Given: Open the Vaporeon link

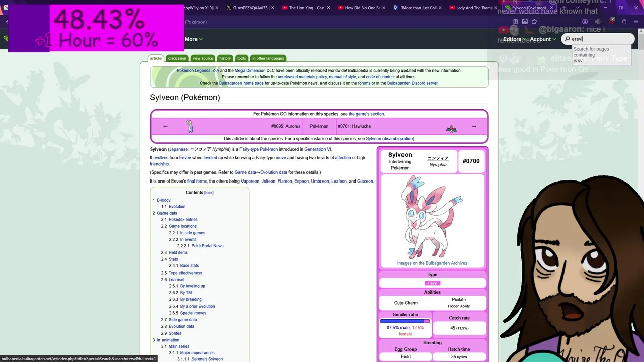Looking at the screenshot, I should [x=250, y=181].
